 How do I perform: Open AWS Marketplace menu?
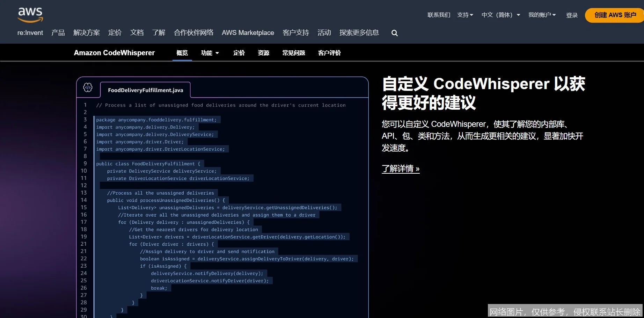coord(248,33)
